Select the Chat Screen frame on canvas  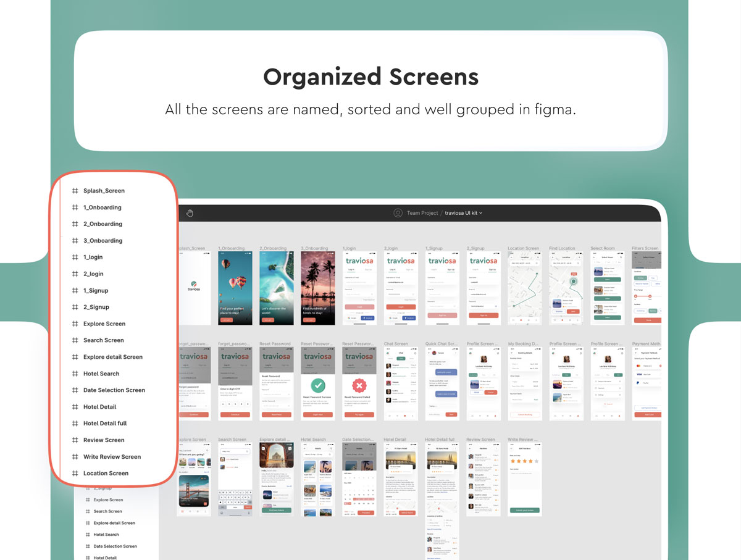pos(401,384)
